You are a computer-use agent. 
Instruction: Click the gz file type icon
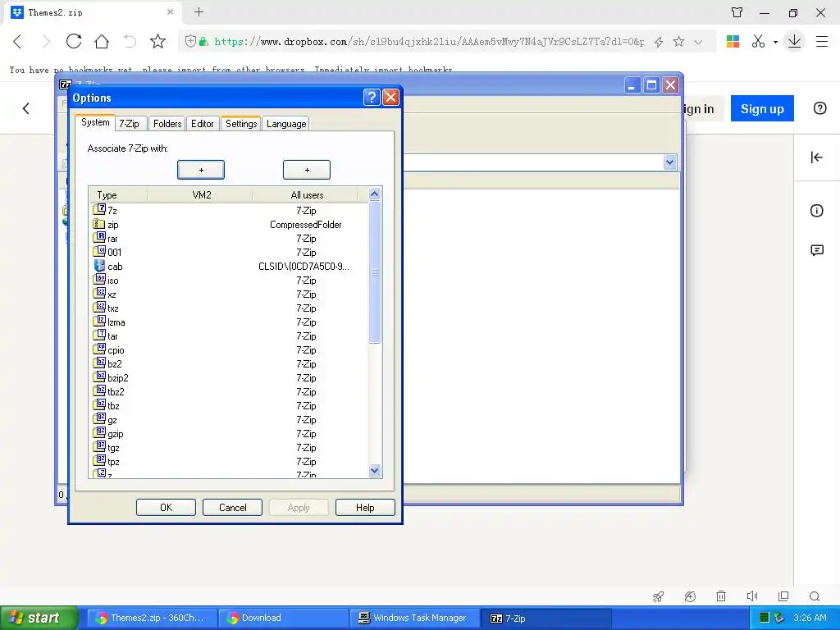[99, 419]
